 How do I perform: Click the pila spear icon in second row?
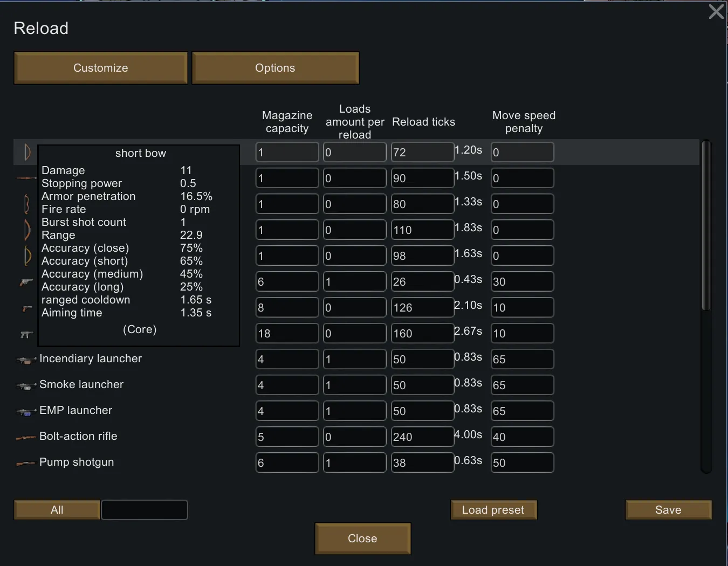tap(26, 178)
